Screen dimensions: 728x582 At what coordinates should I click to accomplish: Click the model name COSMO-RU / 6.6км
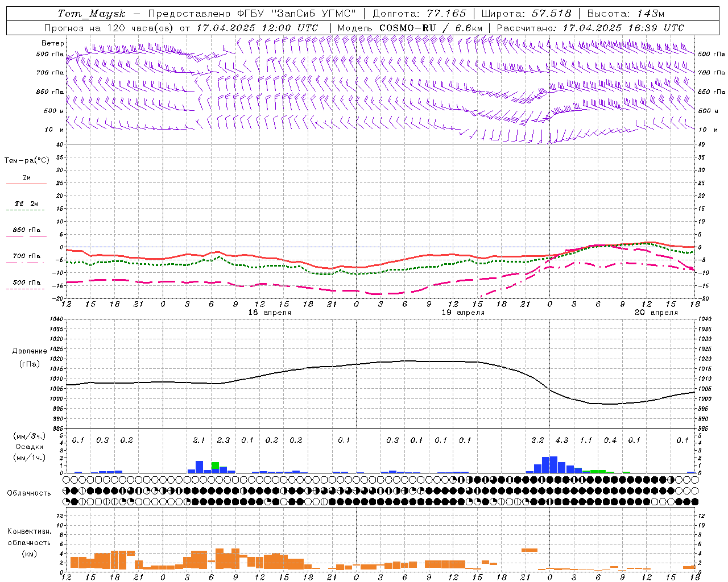(431, 28)
